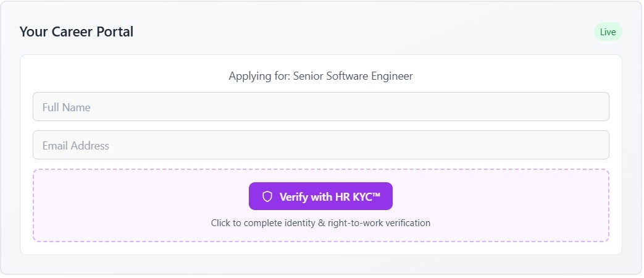Screen dimensions: 644x278
Task: Click empty space inside the dashed verification box
Action: (123, 204)
